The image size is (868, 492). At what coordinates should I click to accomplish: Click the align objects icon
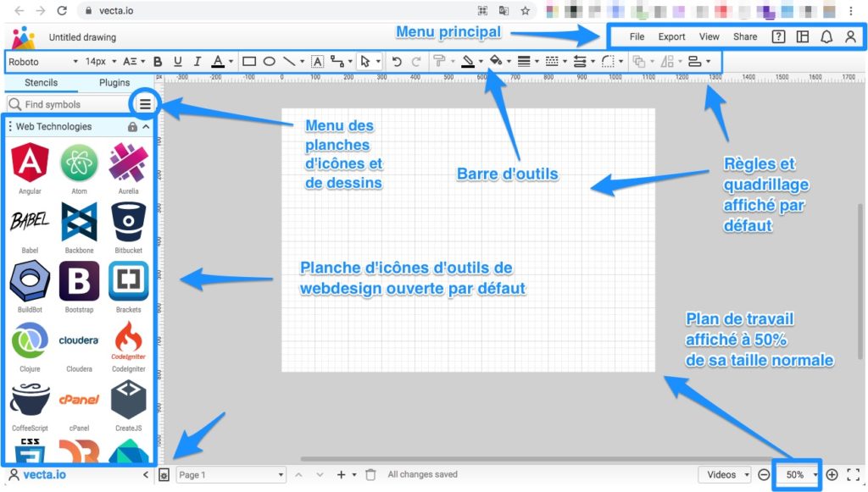coord(695,61)
